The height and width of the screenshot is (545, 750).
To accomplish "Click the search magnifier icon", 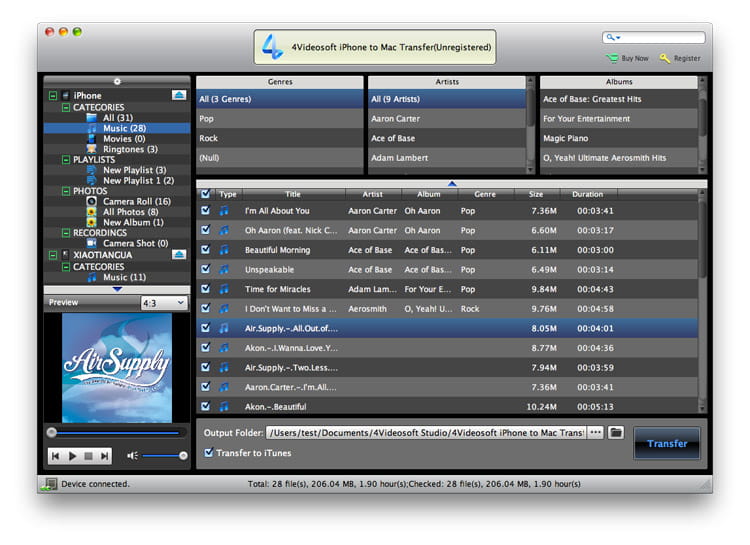I will (610, 37).
